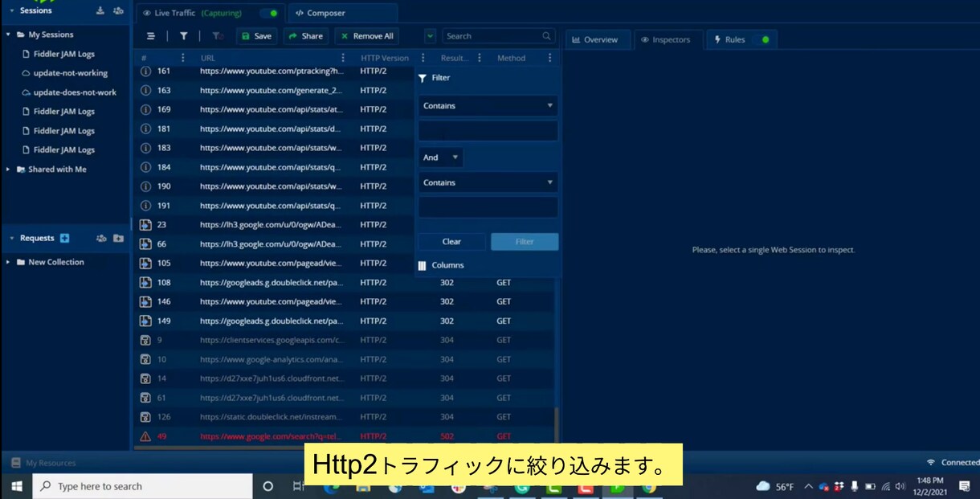This screenshot has width=980, height=499.
Task: Click the warning icon of session 49
Action: coord(145,436)
